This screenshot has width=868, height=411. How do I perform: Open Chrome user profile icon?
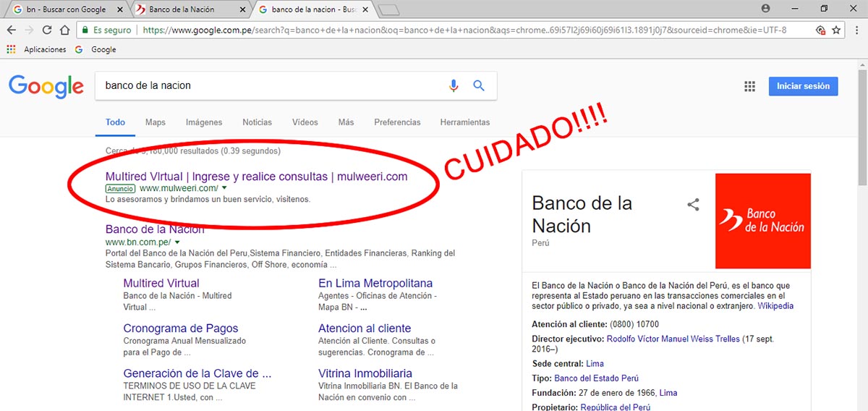coord(766,9)
